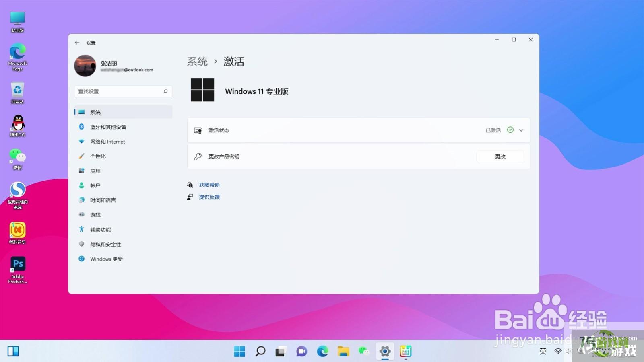Open 酷我音乐 desktop icon

[x=17, y=233]
